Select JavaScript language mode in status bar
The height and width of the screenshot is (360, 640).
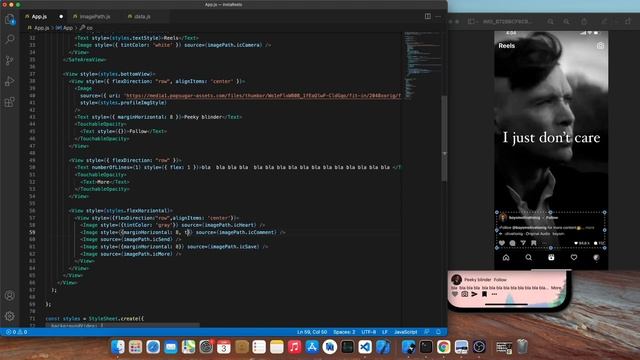click(x=405, y=332)
